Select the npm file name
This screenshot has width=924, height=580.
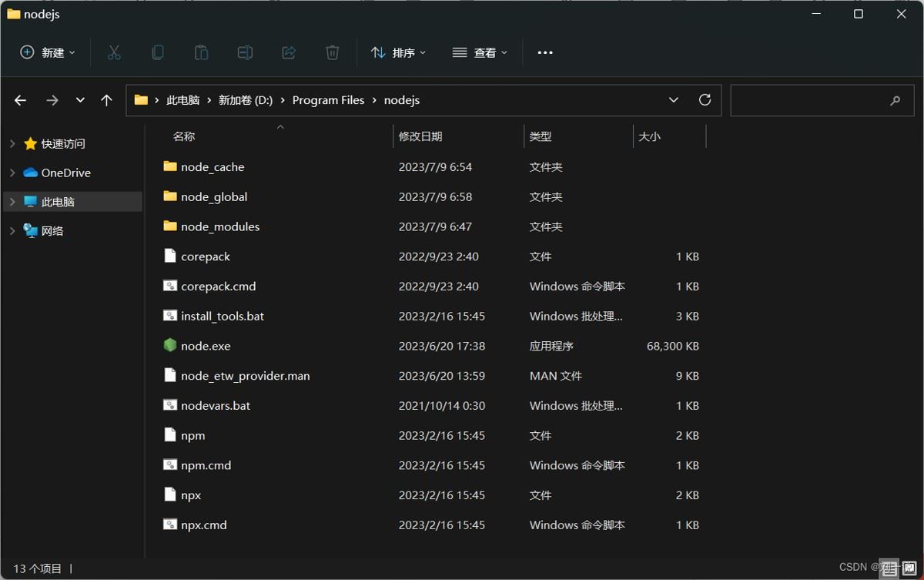coord(193,435)
